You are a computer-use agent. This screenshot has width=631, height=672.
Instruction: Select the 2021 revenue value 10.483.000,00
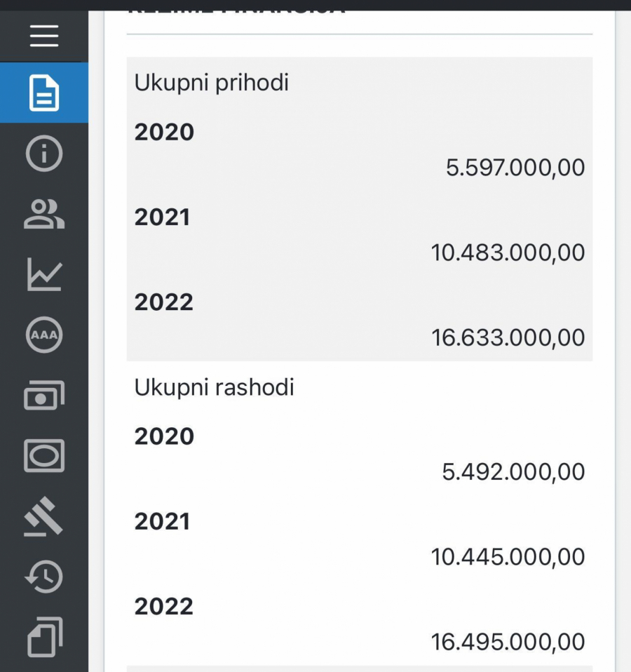(508, 253)
